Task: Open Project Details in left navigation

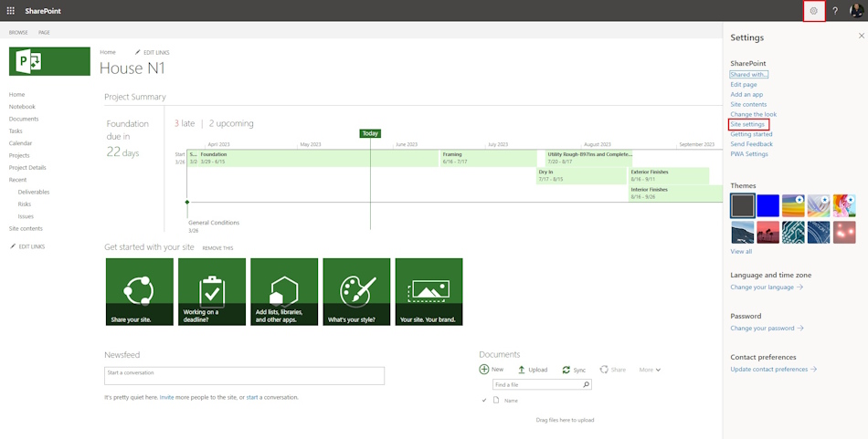Action: pos(27,168)
